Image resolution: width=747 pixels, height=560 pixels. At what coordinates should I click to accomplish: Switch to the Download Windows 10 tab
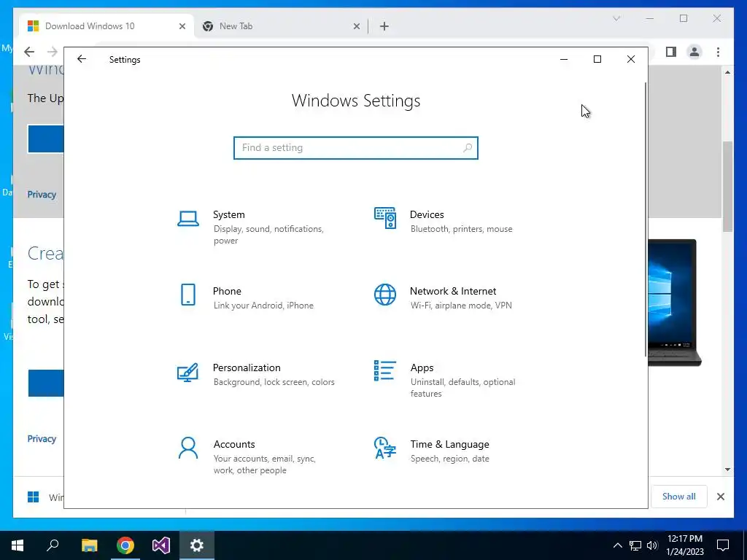point(107,26)
